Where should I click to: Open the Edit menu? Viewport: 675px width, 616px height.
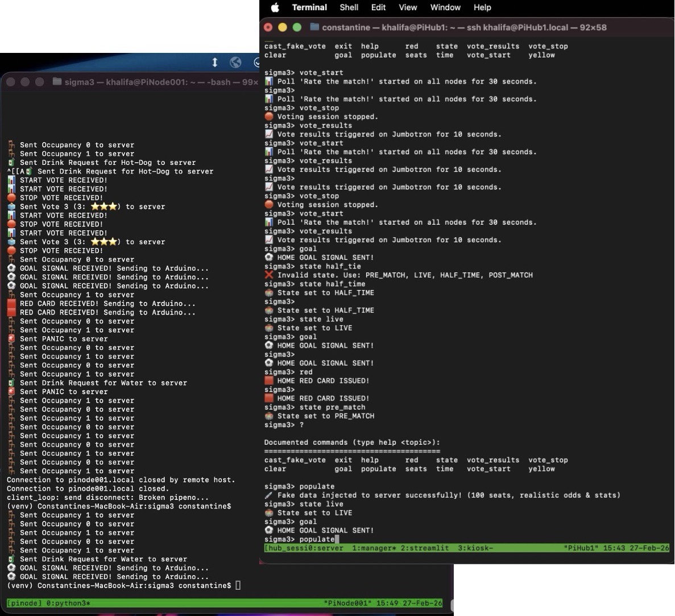click(x=378, y=7)
